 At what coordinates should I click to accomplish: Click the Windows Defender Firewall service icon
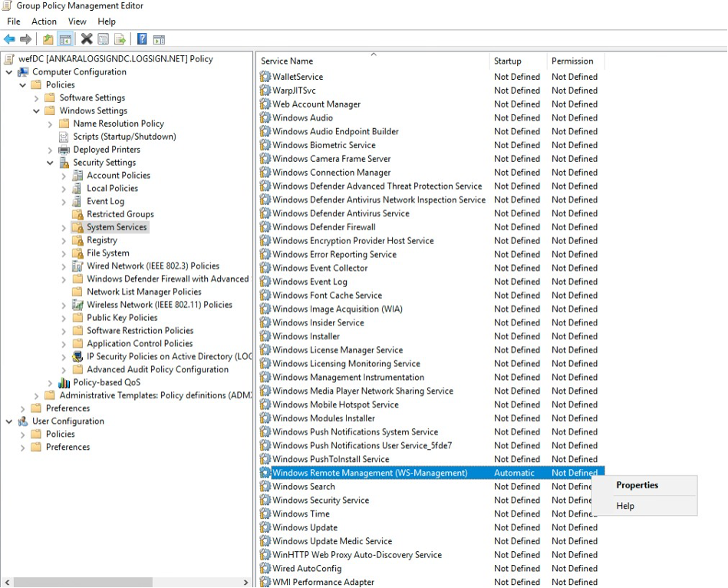[265, 227]
